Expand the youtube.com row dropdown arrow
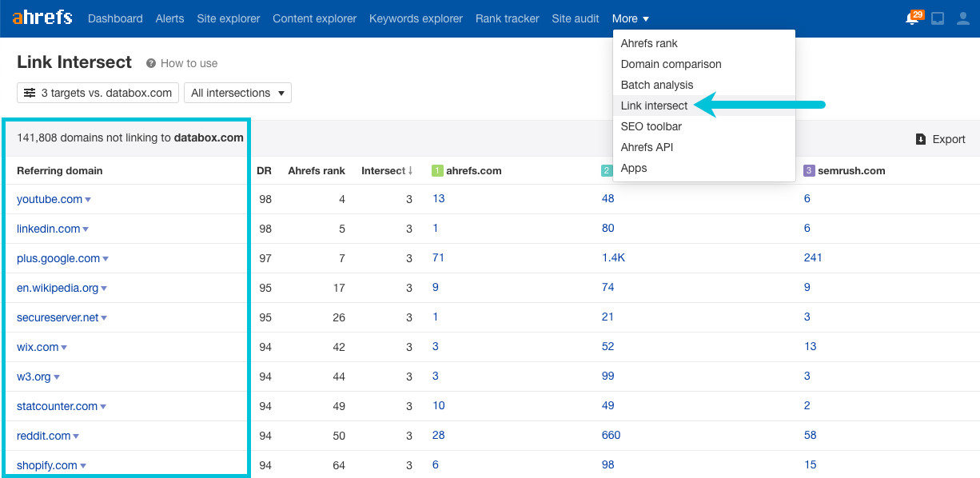980x478 pixels. pyautogui.click(x=88, y=200)
